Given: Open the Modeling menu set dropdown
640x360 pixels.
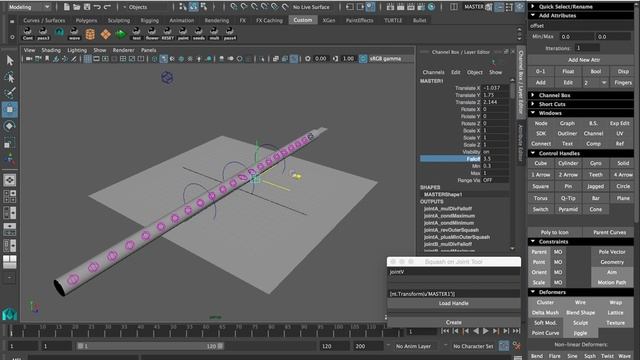Looking at the screenshot, I should (29, 7).
